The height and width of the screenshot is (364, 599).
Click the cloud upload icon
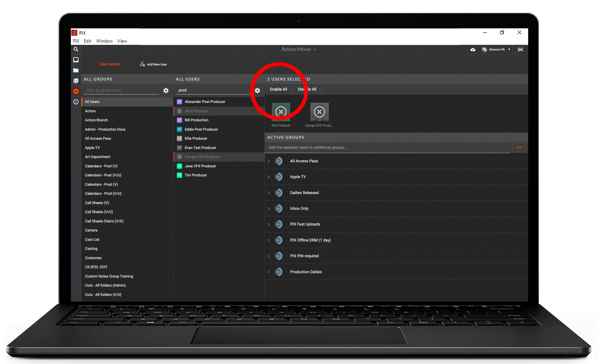pos(473,49)
